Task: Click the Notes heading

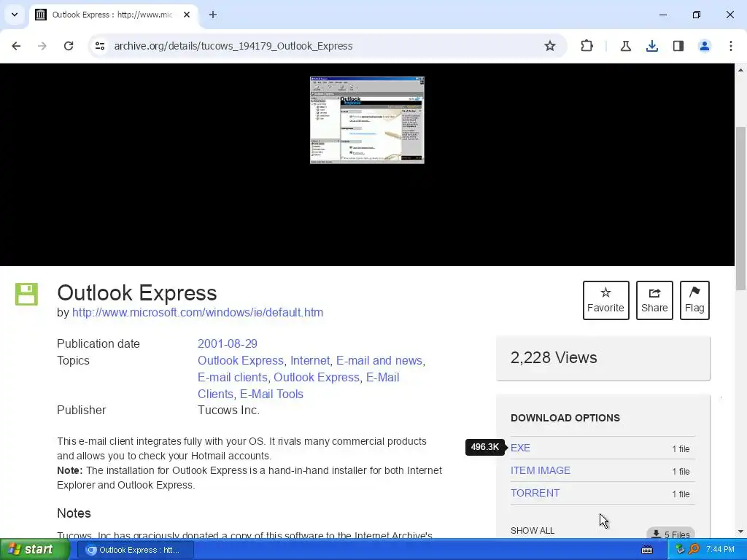Action: pos(74,513)
